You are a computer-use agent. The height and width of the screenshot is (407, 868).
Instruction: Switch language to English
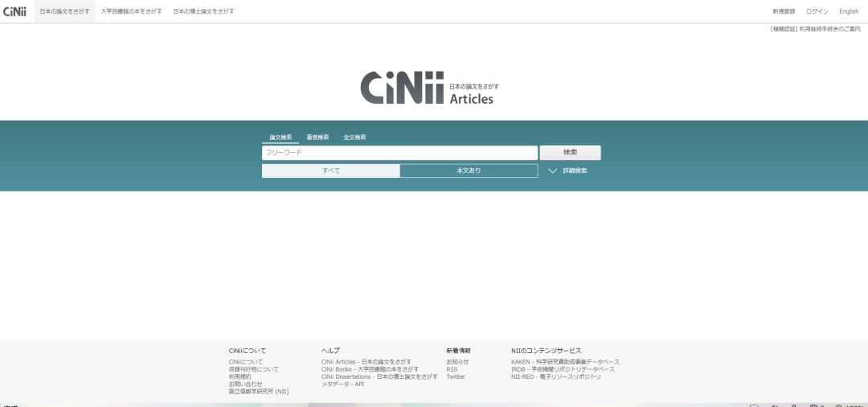click(x=849, y=11)
